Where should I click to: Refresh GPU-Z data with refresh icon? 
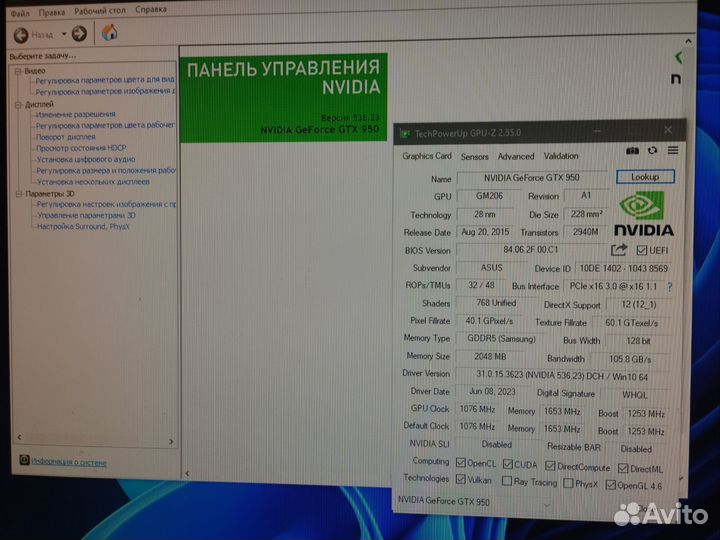coord(652,150)
